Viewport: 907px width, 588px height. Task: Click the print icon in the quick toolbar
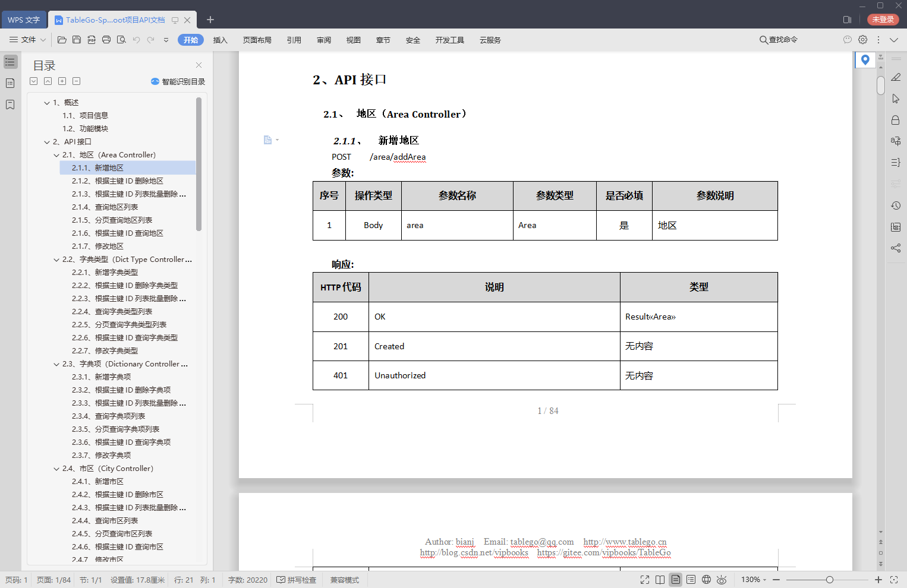(x=106, y=40)
